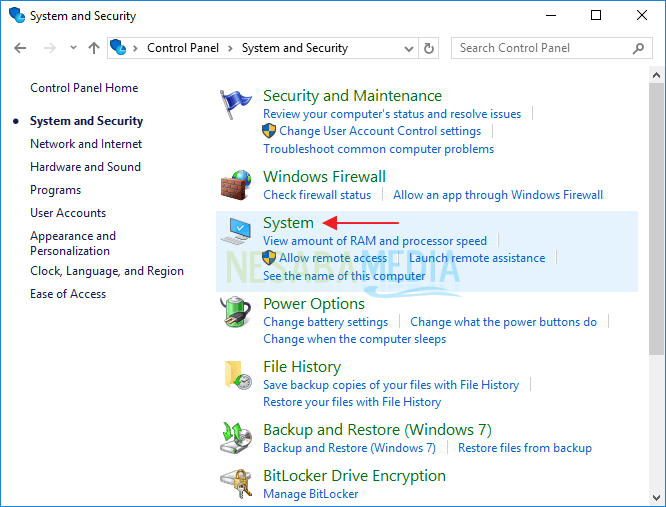Click the search magnifier icon

(638, 48)
